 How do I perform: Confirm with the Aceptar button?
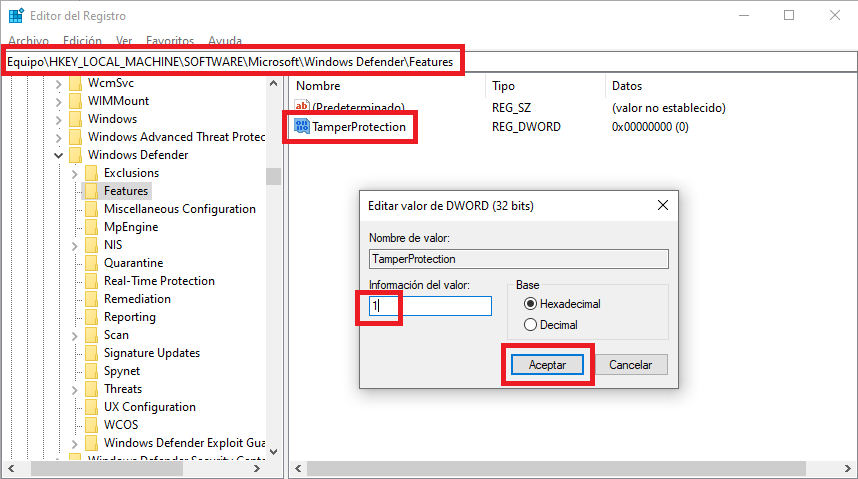click(547, 365)
